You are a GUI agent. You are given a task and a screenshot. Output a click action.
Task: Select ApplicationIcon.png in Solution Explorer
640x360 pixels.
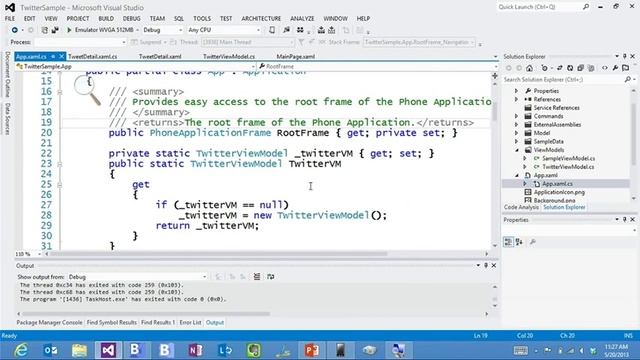(559, 192)
